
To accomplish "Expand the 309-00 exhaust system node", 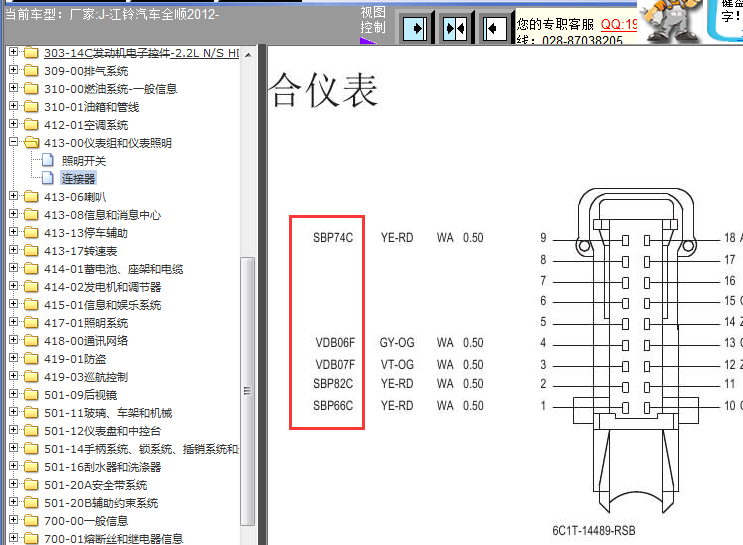I will 13,70.
